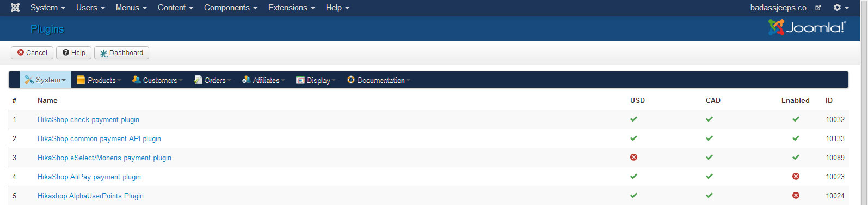Enable the HikaShop AliPay payment plugin
Image resolution: width=868 pixels, height=205 pixels.
(796, 177)
